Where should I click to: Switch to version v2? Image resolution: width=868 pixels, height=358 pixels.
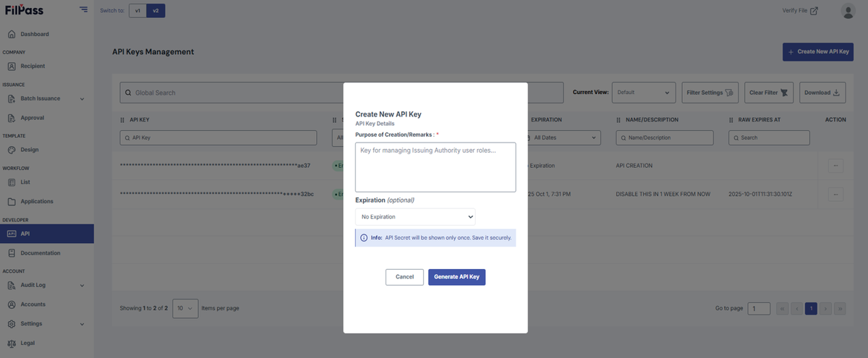(x=156, y=11)
